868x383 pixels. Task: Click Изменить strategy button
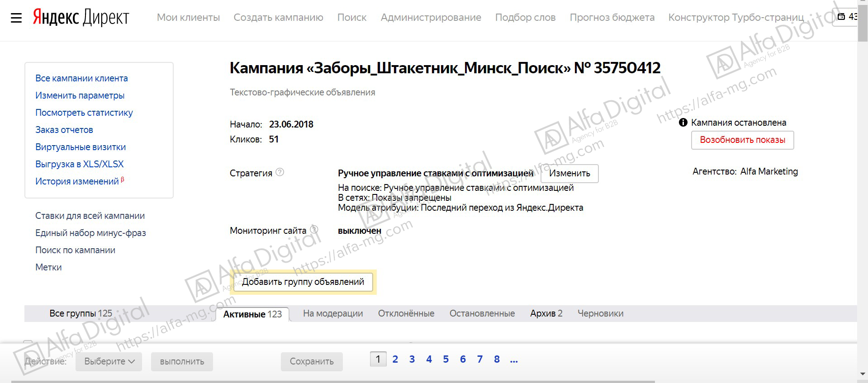[569, 173]
